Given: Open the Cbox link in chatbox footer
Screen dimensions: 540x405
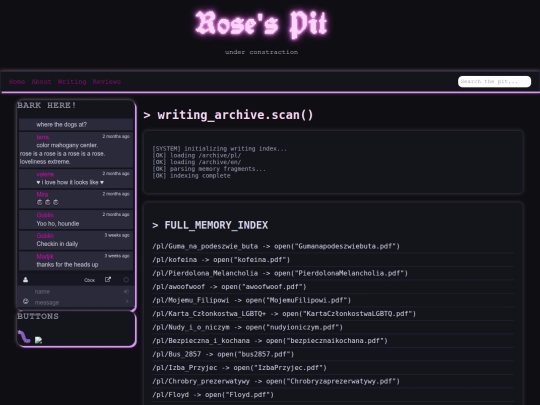Looking at the screenshot, I should click(90, 280).
